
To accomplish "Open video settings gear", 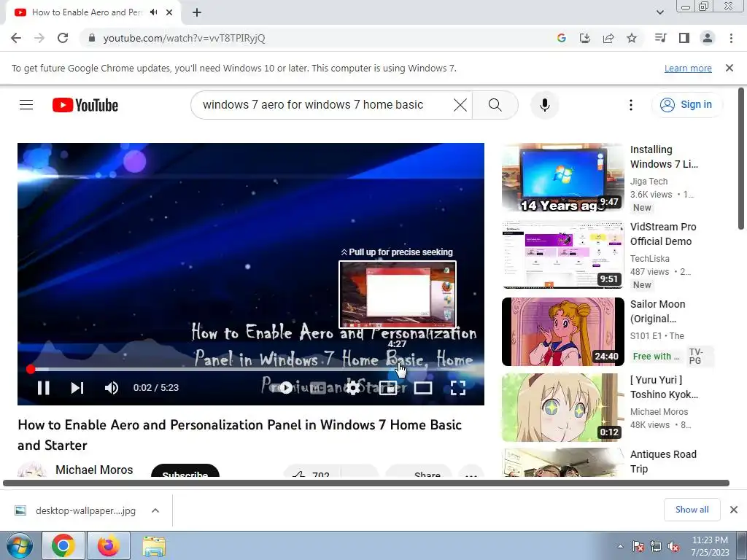I will (x=352, y=388).
